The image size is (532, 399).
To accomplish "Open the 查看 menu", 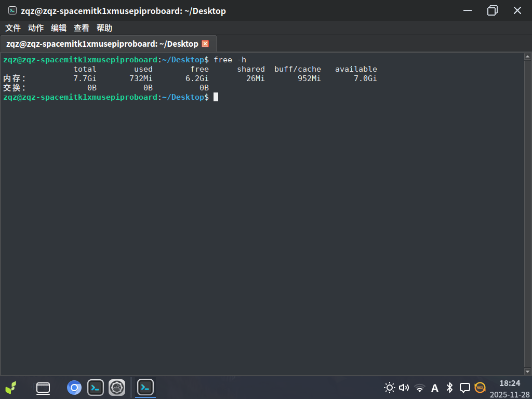I will pos(82,28).
